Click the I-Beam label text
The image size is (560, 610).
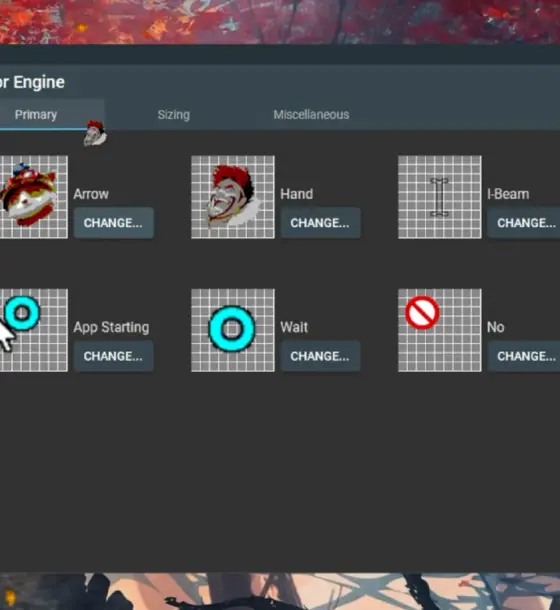tap(508, 194)
